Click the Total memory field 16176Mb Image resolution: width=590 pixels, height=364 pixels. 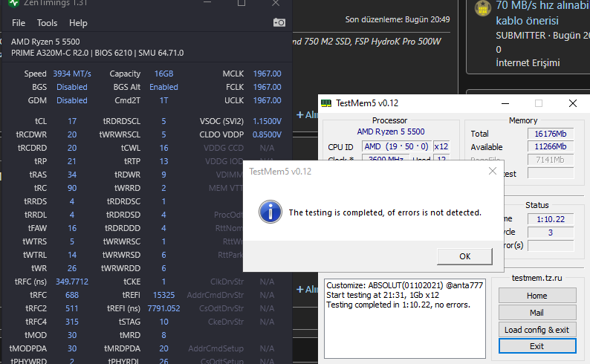[551, 134]
